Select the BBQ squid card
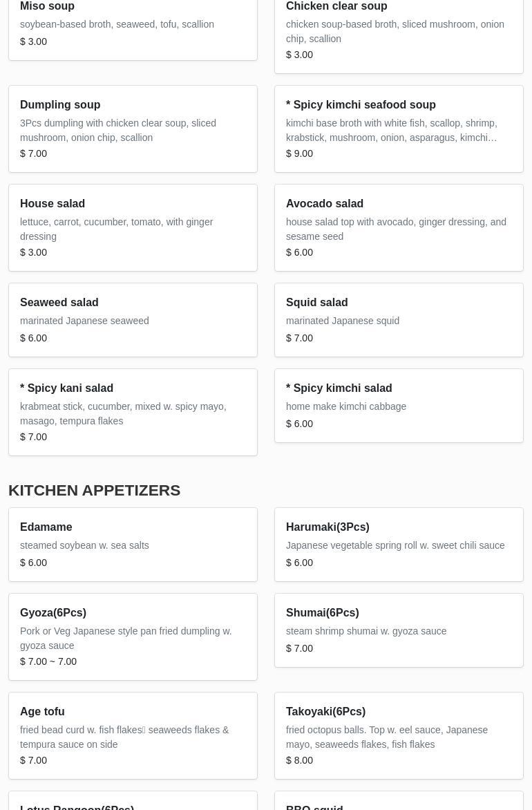 coord(399,803)
